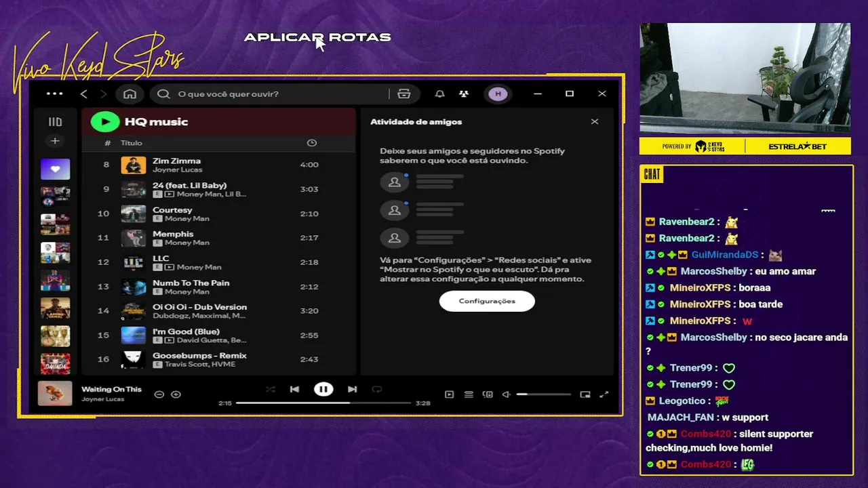Open the play queue
The width and height of the screenshot is (868, 488).
(x=469, y=394)
